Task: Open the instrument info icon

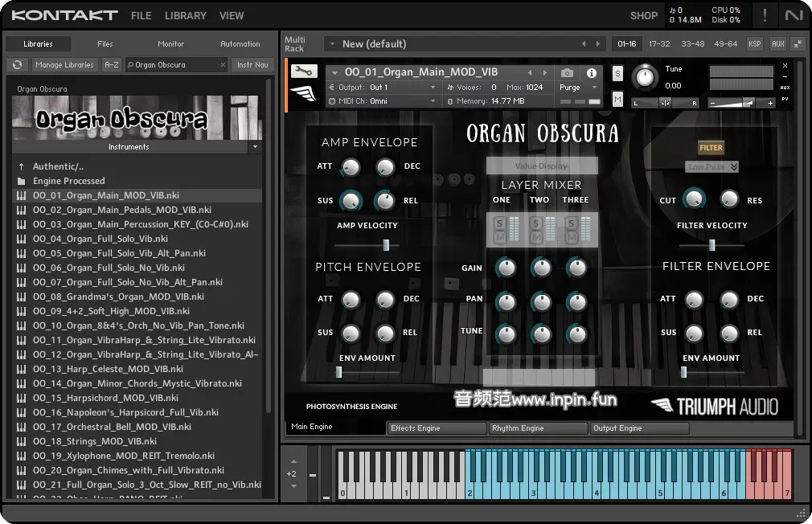Action: pos(592,73)
